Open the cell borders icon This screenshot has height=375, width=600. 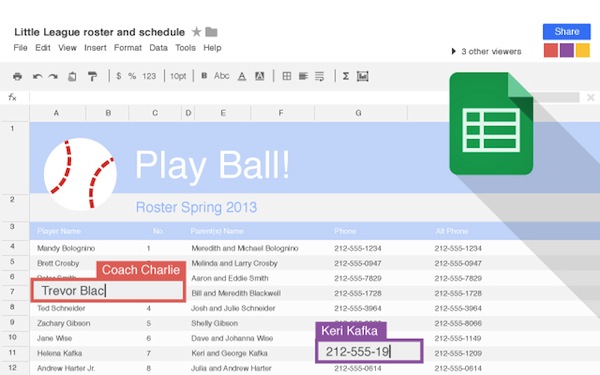coord(287,76)
